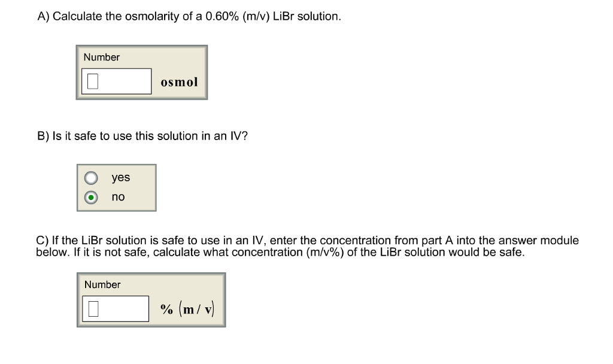Click the "% (m/v)" unit label
This screenshot has width=613, height=364.
click(187, 309)
